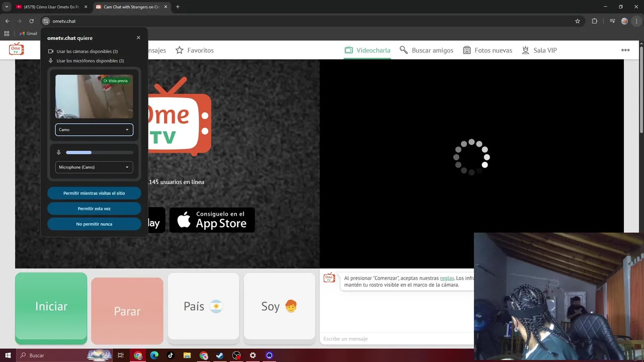Click the Escribe un mensaje field
This screenshot has height=362, width=644.
[x=396, y=339]
